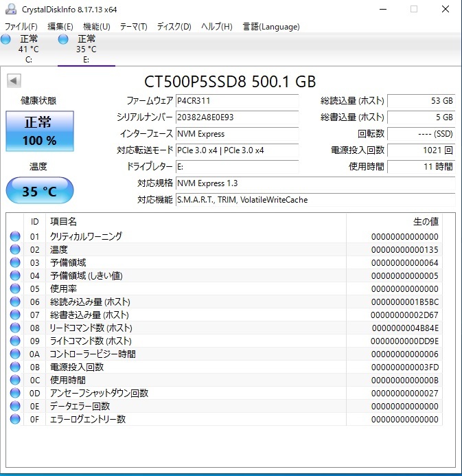Click the total host writes value 5 GB
The height and width of the screenshot is (476, 462).
[x=421, y=117]
